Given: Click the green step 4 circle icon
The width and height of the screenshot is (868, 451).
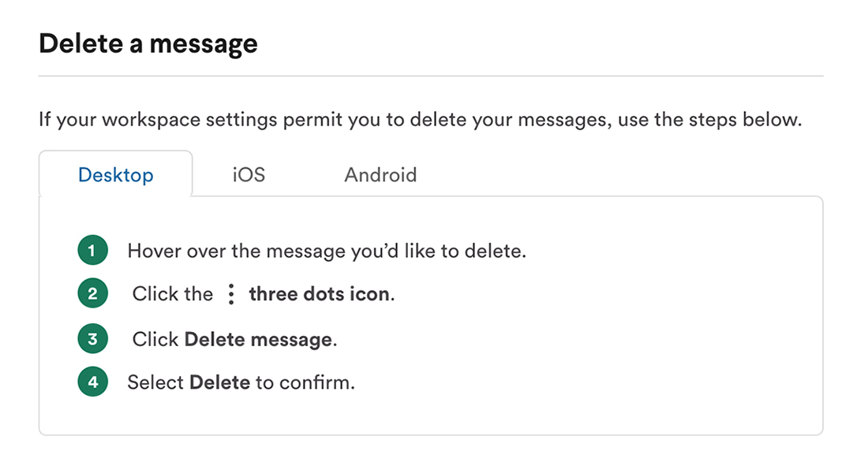Looking at the screenshot, I should pos(92,382).
